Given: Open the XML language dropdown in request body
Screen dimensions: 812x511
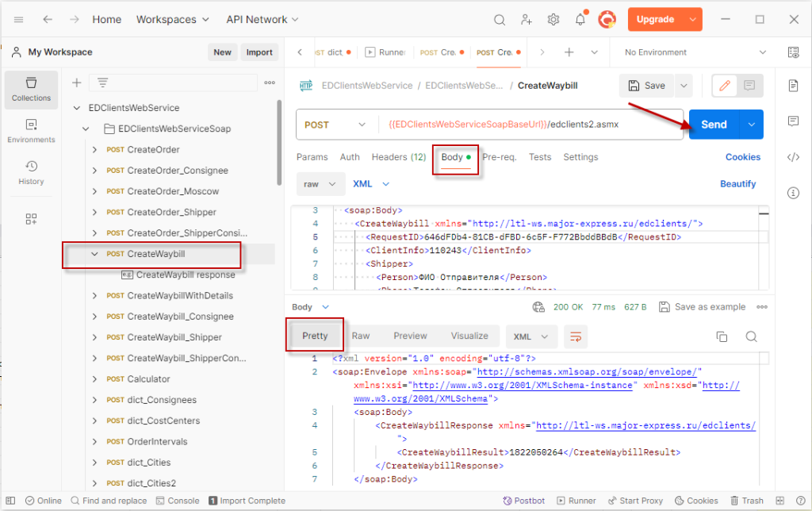Looking at the screenshot, I should pyautogui.click(x=371, y=184).
